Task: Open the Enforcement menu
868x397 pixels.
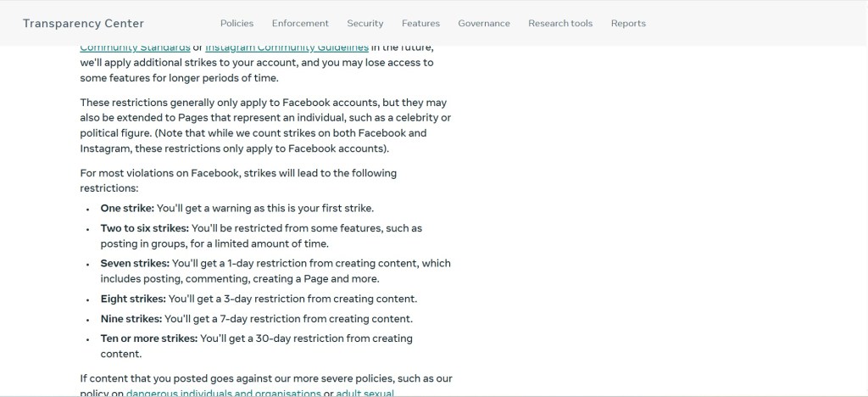Action: click(300, 24)
